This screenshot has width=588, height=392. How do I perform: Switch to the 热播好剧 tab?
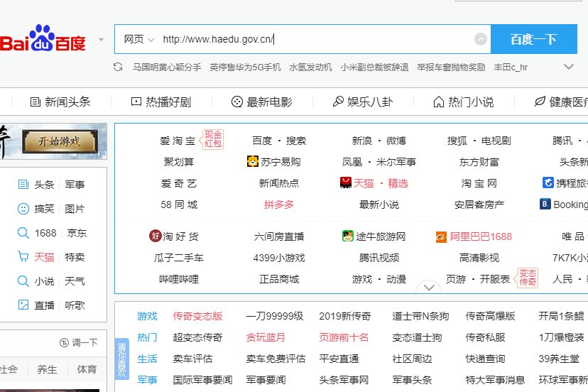coord(161,102)
